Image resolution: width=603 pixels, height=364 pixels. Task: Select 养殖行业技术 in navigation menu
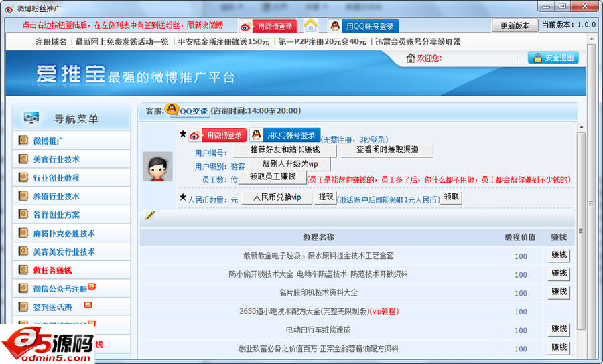[56, 196]
